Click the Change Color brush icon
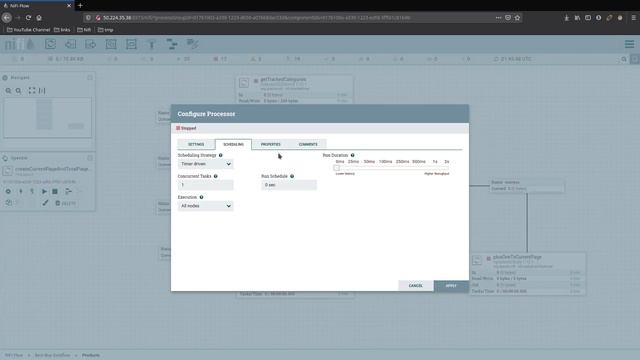The width and height of the screenshot is (640, 360). pos(45,203)
